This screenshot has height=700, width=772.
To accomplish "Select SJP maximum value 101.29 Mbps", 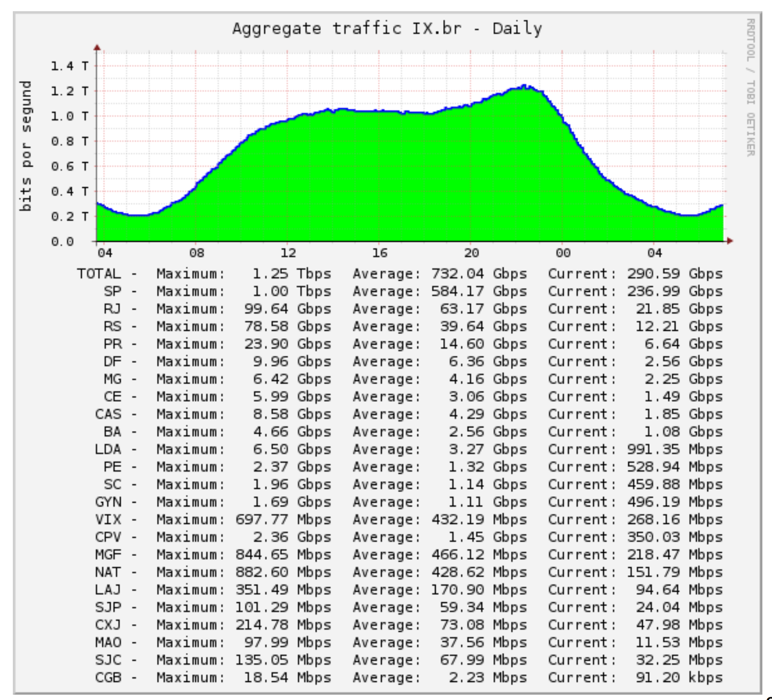I will [x=283, y=608].
